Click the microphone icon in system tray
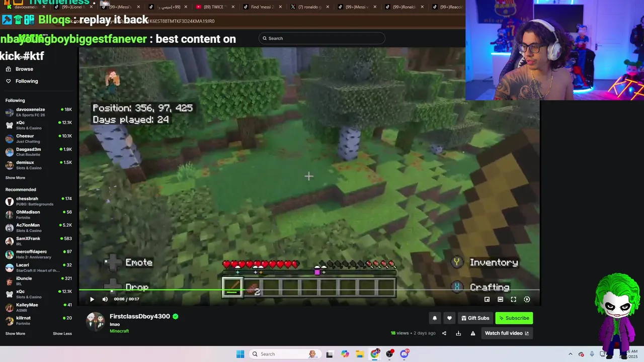 click(592, 354)
